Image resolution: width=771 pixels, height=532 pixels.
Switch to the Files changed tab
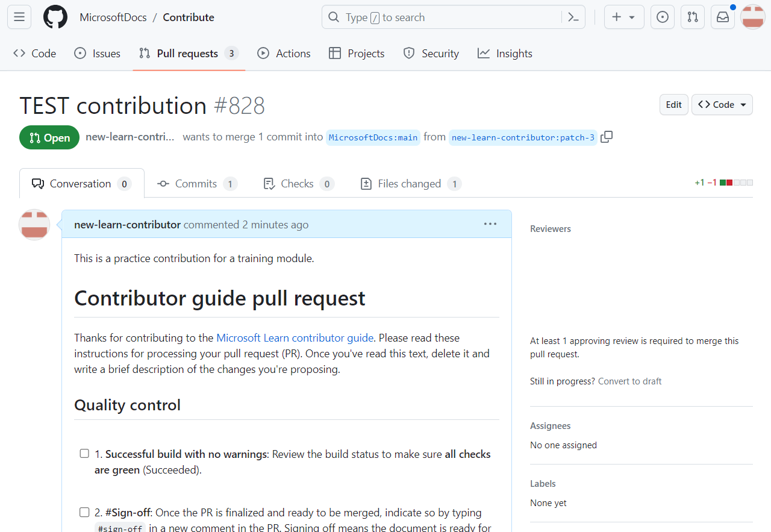tap(410, 183)
